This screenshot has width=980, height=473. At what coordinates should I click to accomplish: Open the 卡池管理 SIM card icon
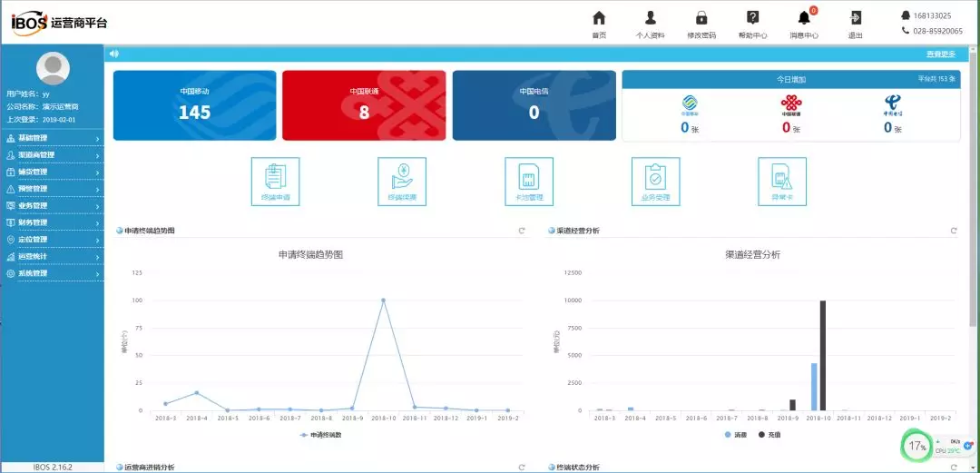tap(529, 182)
